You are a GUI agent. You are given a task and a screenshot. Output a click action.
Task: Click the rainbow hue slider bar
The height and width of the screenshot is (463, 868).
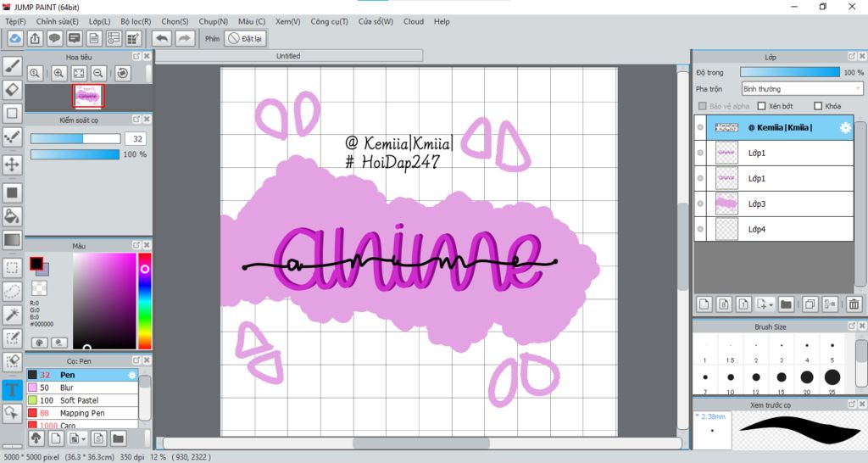pos(145,301)
